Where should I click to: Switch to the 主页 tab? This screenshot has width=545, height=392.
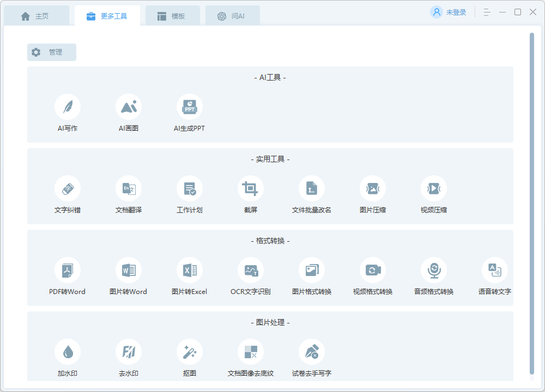point(37,16)
